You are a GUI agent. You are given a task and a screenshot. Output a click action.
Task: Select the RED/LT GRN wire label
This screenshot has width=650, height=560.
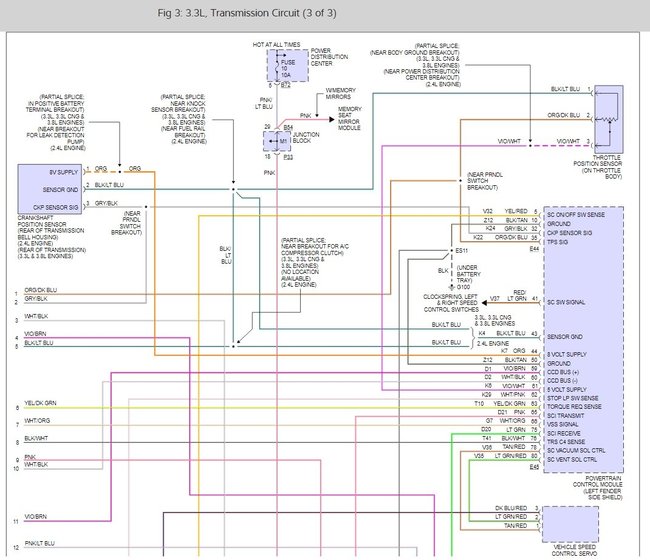coord(517,295)
